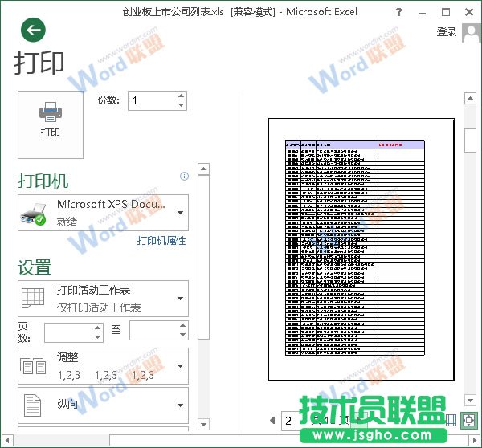Click the portrait page orientation icon
Screen dimensions: 482x448
(33, 405)
